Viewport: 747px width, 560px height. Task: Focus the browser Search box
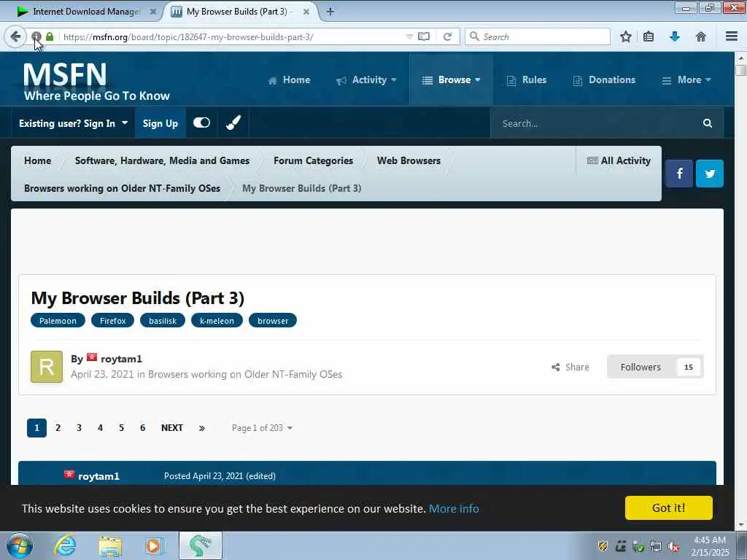coord(538,36)
